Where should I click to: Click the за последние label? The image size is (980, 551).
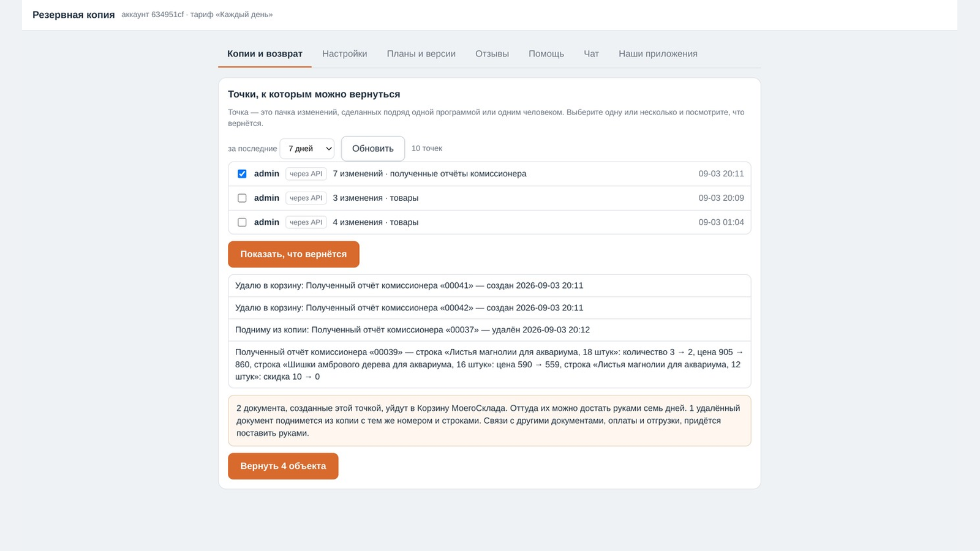click(x=252, y=149)
